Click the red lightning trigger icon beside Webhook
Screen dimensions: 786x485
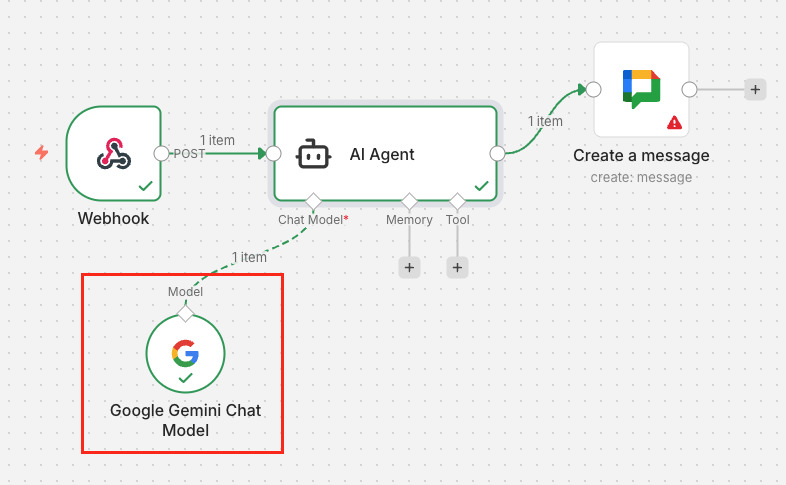click(42, 153)
